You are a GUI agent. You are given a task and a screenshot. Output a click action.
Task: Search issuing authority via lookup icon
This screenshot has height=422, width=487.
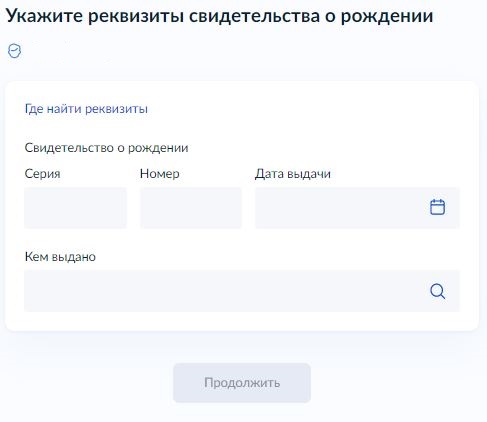[437, 291]
